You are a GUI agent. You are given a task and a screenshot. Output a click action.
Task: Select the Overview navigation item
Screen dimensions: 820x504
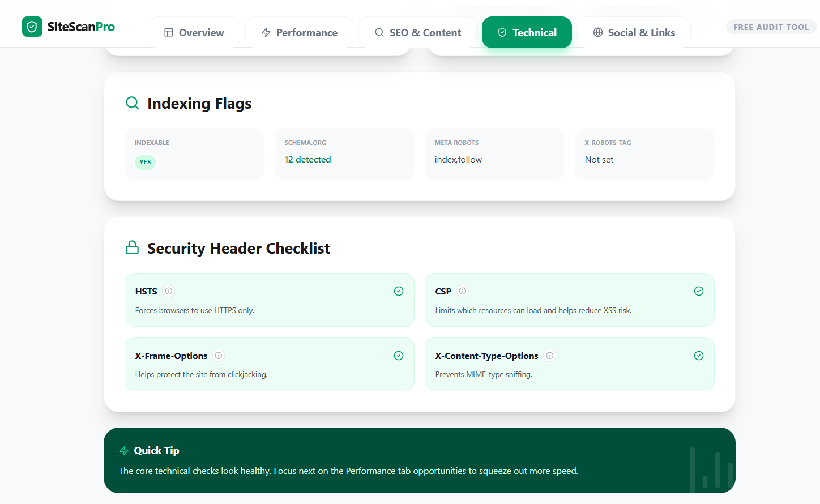click(194, 32)
